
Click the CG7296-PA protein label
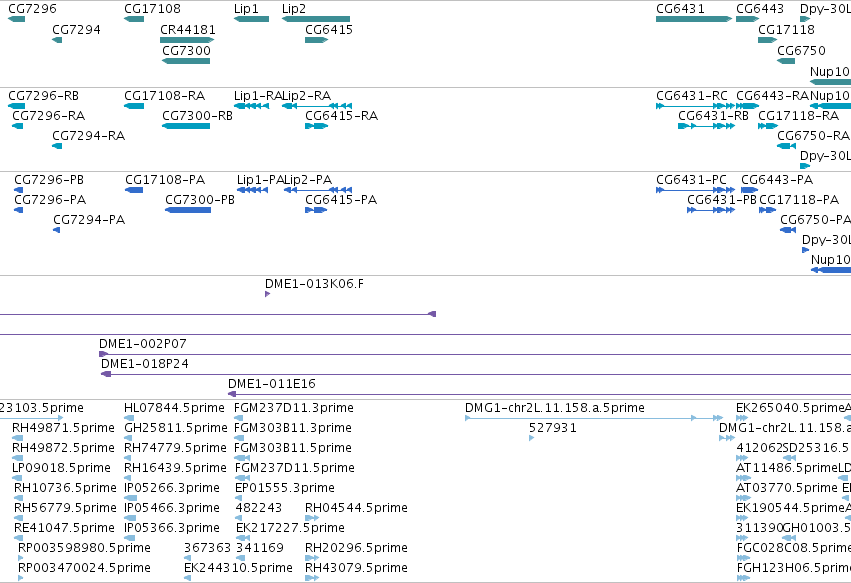click(50, 200)
